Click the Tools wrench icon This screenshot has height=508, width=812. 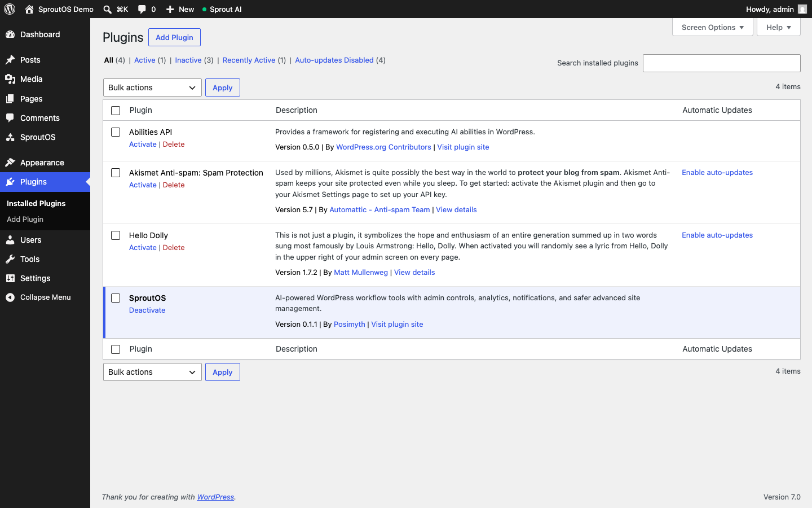pos(10,259)
